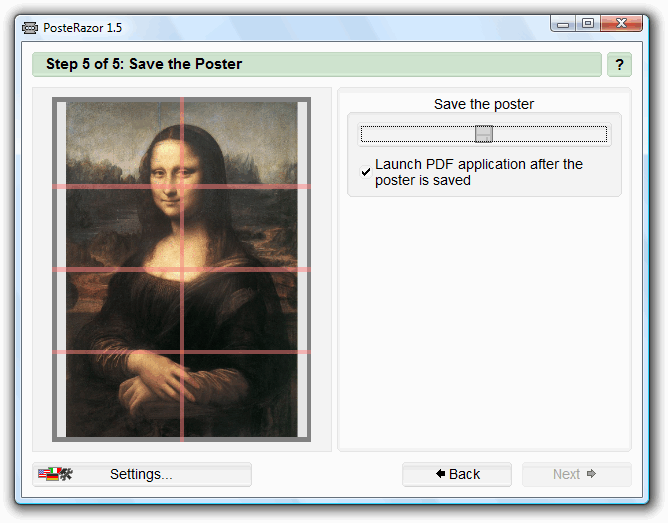668x523 pixels.
Task: Click the grayed-out Next button
Action: point(576,474)
